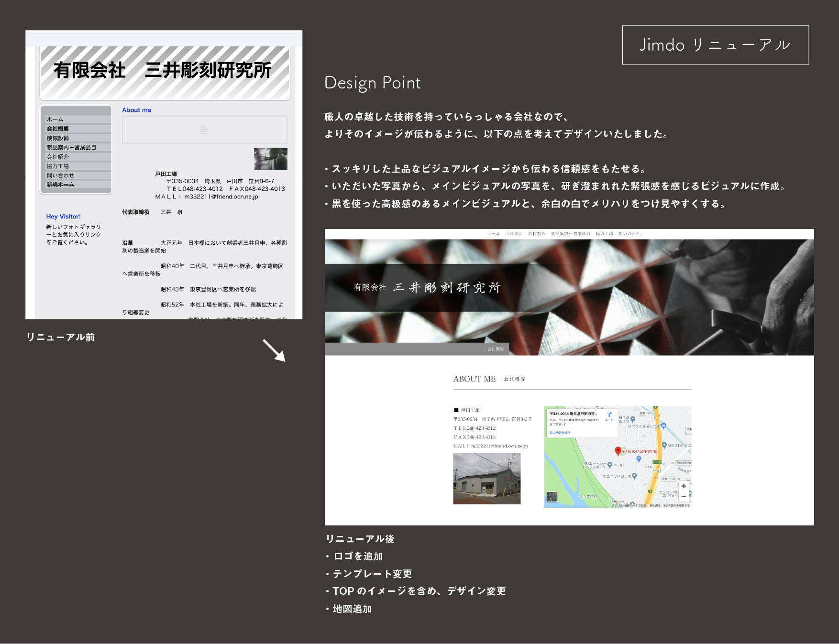This screenshot has width=839, height=644.
Task: Switch to satellite view thumbnail on the map
Action: click(x=552, y=496)
